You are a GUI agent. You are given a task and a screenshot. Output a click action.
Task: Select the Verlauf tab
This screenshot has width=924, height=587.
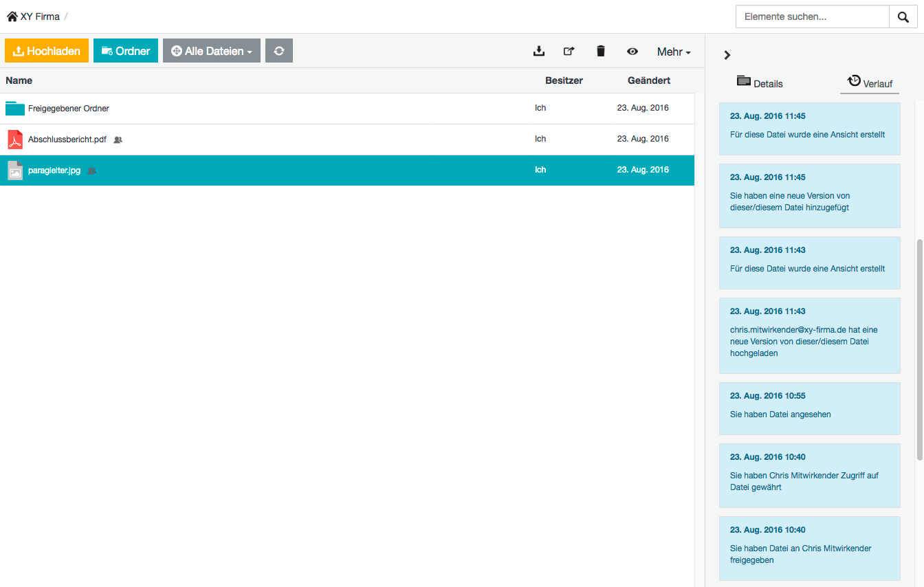tap(870, 82)
